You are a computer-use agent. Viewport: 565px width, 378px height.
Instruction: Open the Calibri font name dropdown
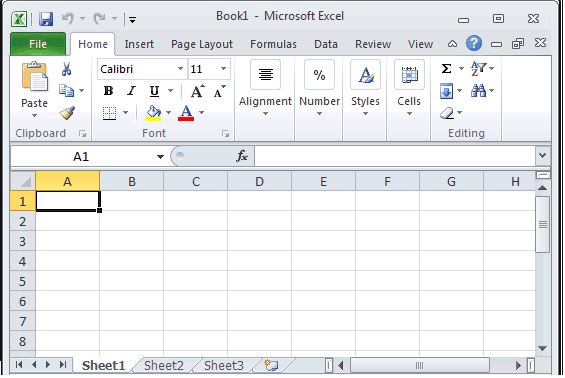pyautogui.click(x=181, y=68)
